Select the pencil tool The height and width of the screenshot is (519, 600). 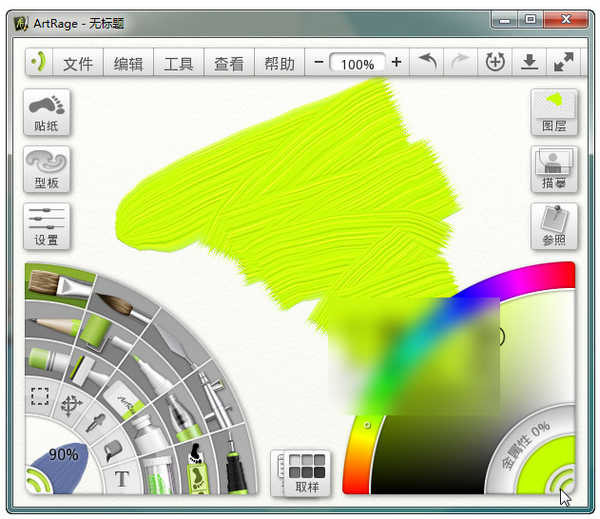coord(52,324)
